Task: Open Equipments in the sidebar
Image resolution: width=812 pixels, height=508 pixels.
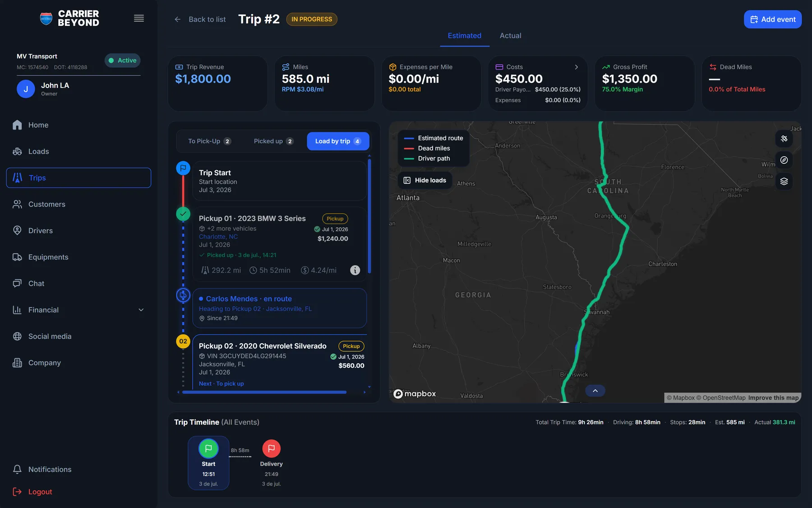Action: point(78,257)
